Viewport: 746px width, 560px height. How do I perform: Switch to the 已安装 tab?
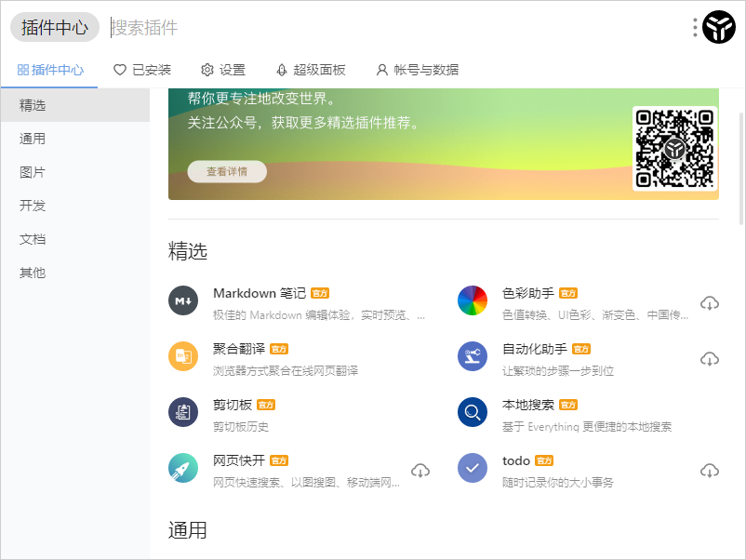point(142,70)
